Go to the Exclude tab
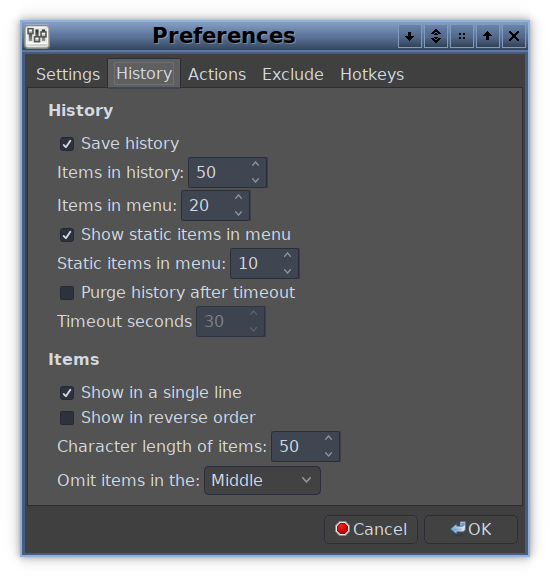Screen dimensions: 550x577 click(293, 74)
